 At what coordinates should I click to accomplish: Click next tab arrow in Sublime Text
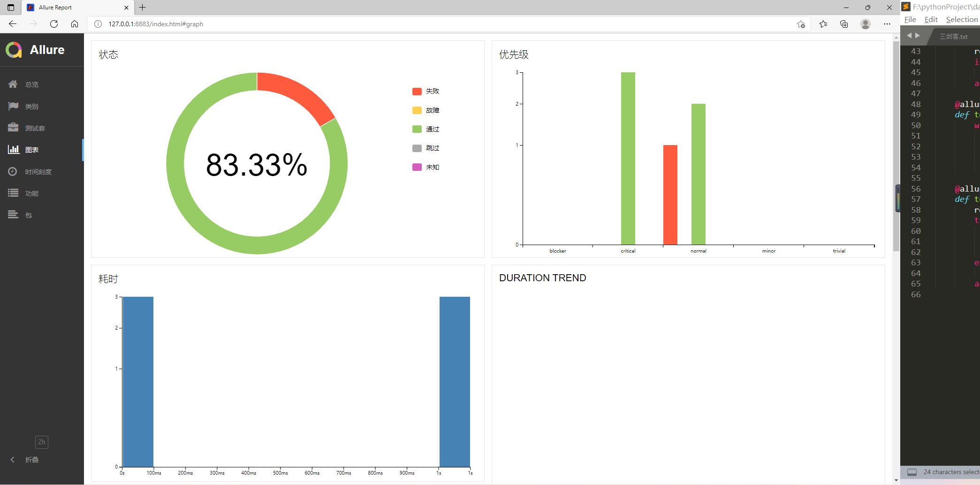(918, 36)
